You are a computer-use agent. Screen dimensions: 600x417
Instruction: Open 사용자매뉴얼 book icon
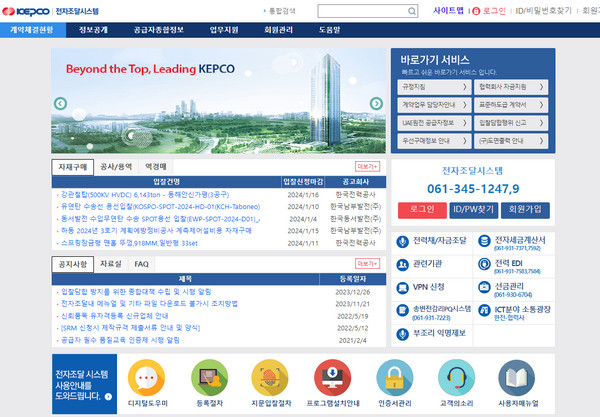pyautogui.click(x=517, y=378)
